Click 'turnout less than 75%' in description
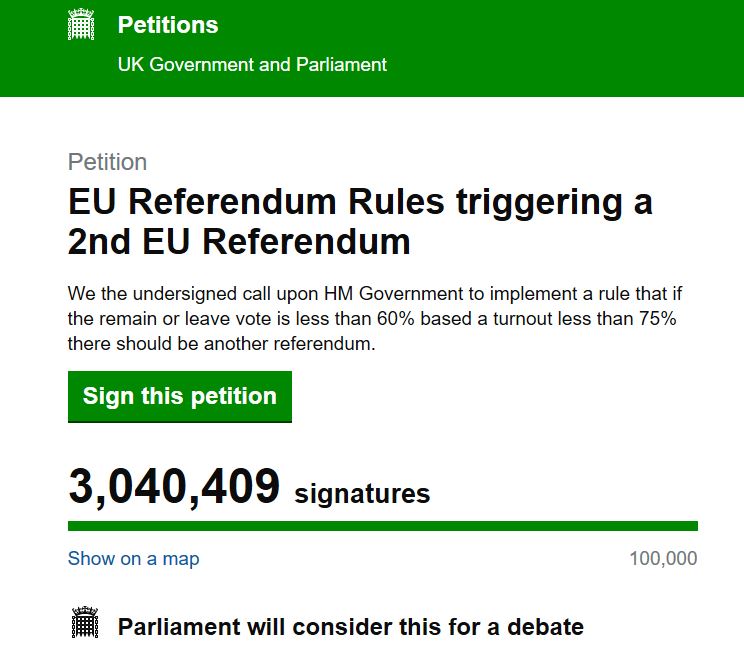 click(x=585, y=319)
